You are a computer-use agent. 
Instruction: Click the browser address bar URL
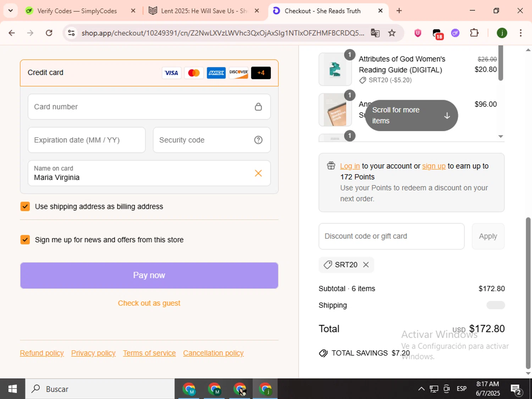pos(223,33)
